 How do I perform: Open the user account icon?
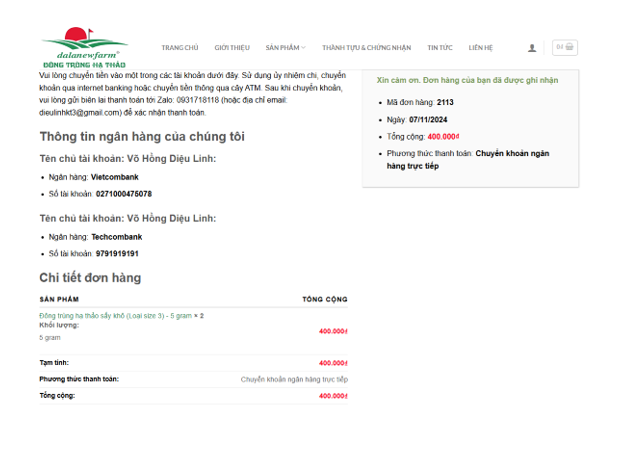pyautogui.click(x=532, y=48)
